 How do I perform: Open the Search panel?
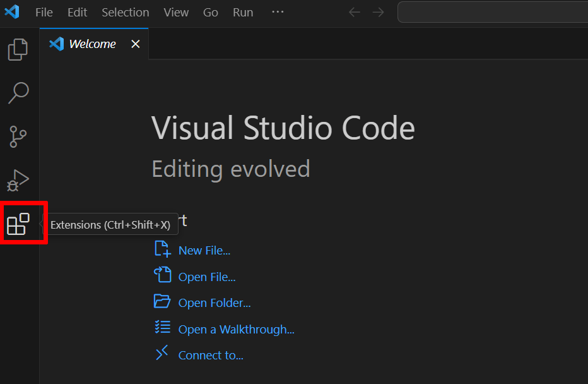pyautogui.click(x=18, y=93)
